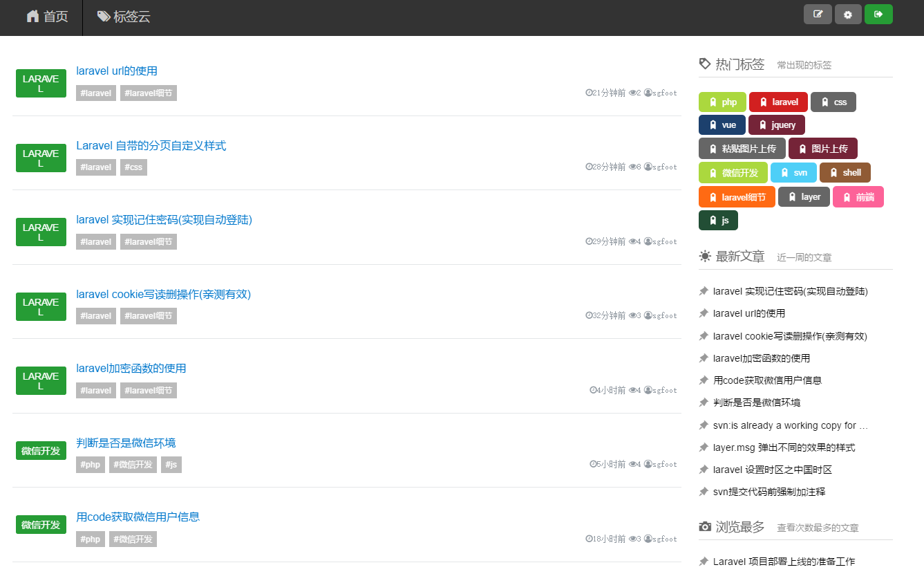924x574 pixels.
Task: Select the php hot tag
Action: (x=722, y=102)
